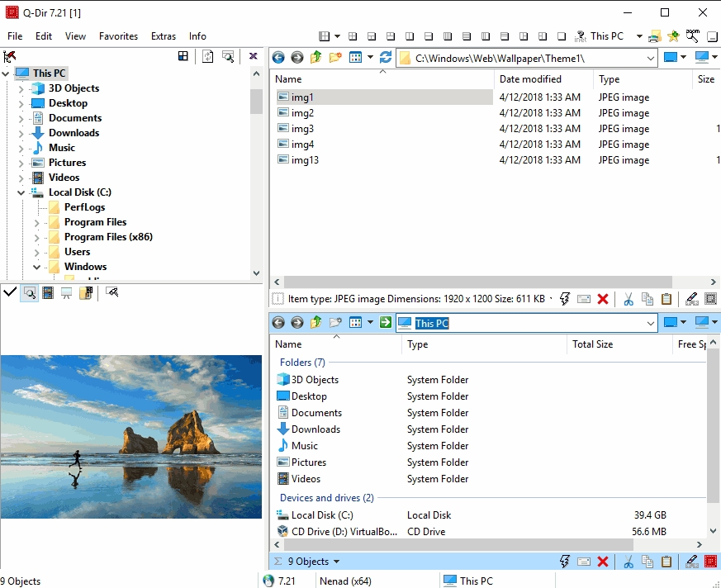721x588 pixels.
Task: Click the four-squares icon in tree toolbar
Action: pyautogui.click(x=183, y=56)
